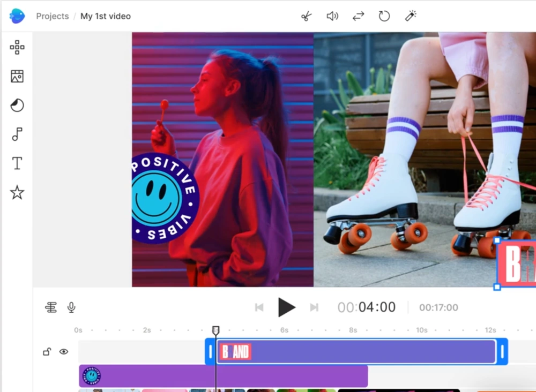This screenshot has height=392, width=536.
Task: Unlock the track using the lock icon
Action: coord(47,351)
